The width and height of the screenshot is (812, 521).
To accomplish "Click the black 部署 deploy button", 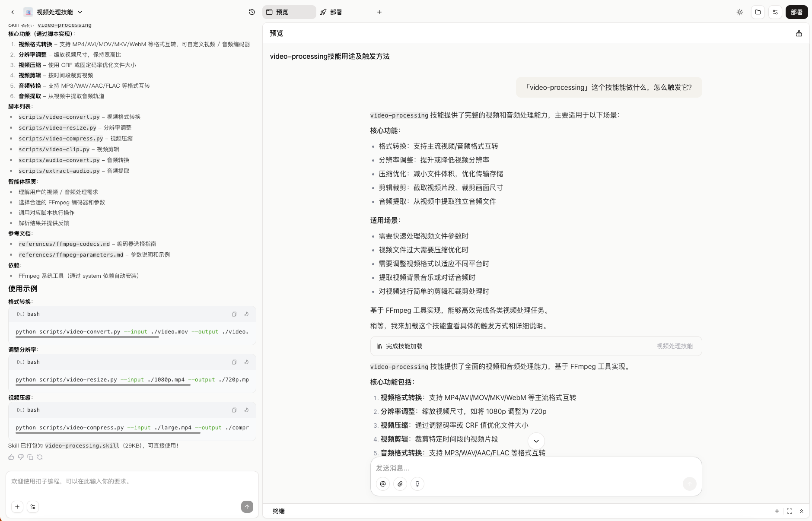I will click(x=796, y=12).
